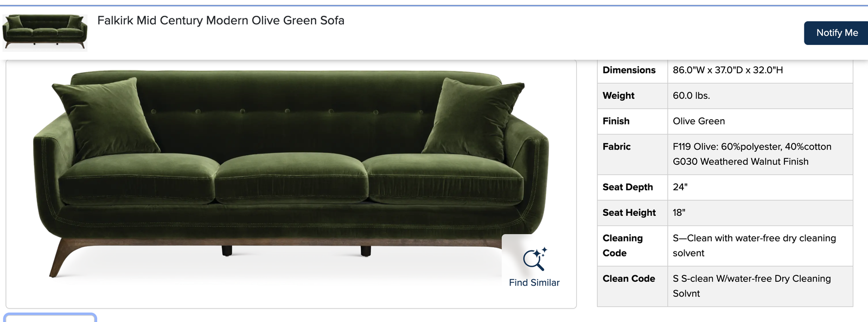Select the small sofa thumbnail in header
Screen dimensions: 868x322
click(45, 32)
